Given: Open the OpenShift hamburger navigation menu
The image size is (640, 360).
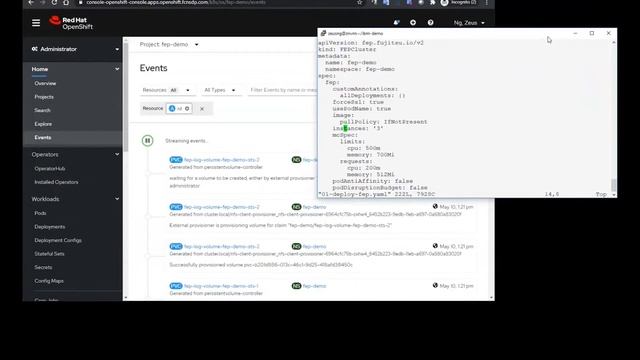Looking at the screenshot, I should click(36, 23).
